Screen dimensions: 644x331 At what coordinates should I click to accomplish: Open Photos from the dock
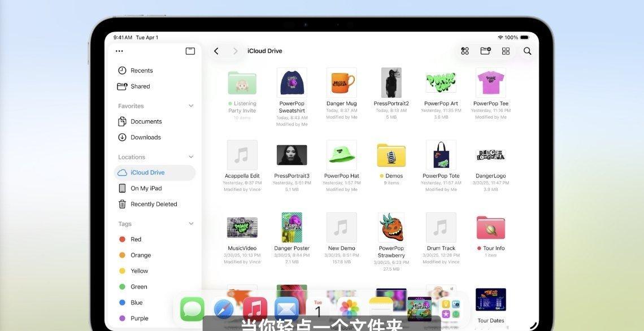349,309
